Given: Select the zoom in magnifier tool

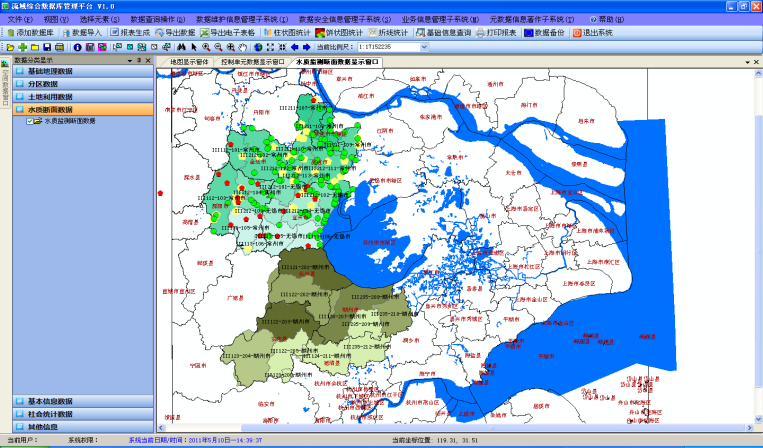Looking at the screenshot, I should (206, 47).
